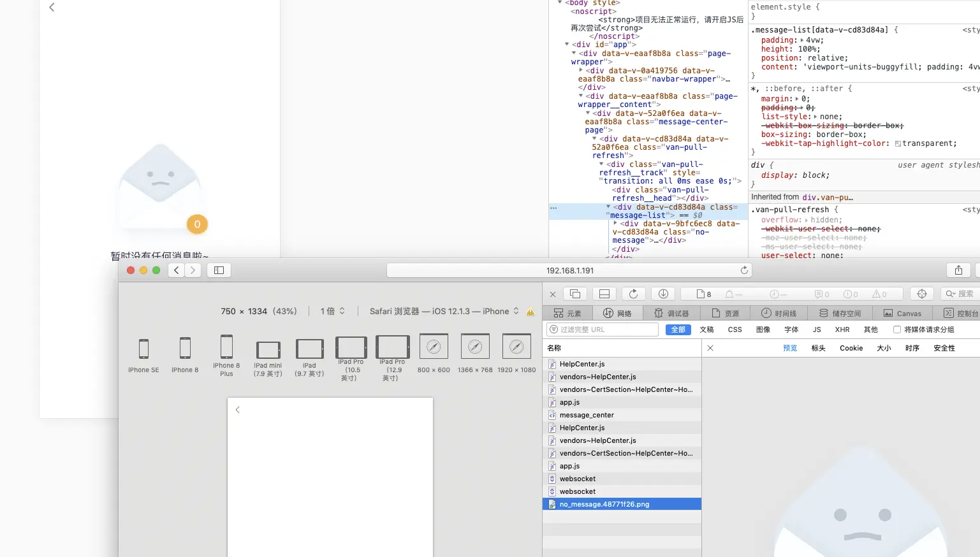The width and height of the screenshot is (980, 557).
Task: Go forward in the Safari window toolbar
Action: [193, 270]
